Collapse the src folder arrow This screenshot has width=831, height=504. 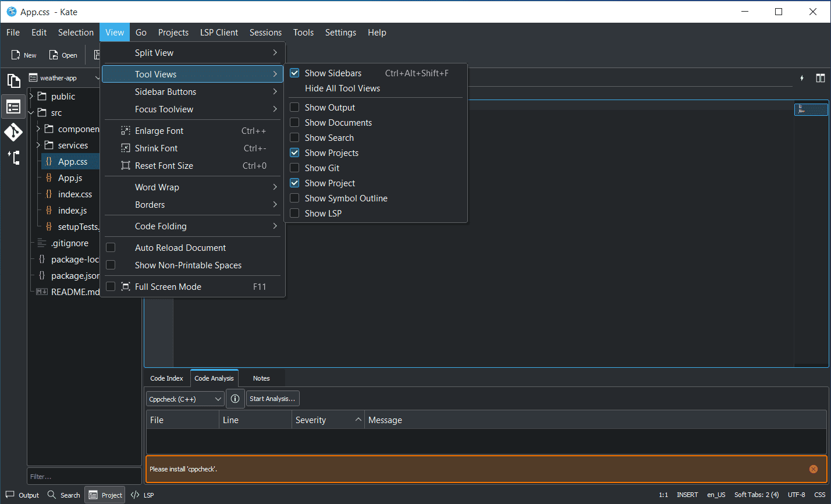click(31, 113)
